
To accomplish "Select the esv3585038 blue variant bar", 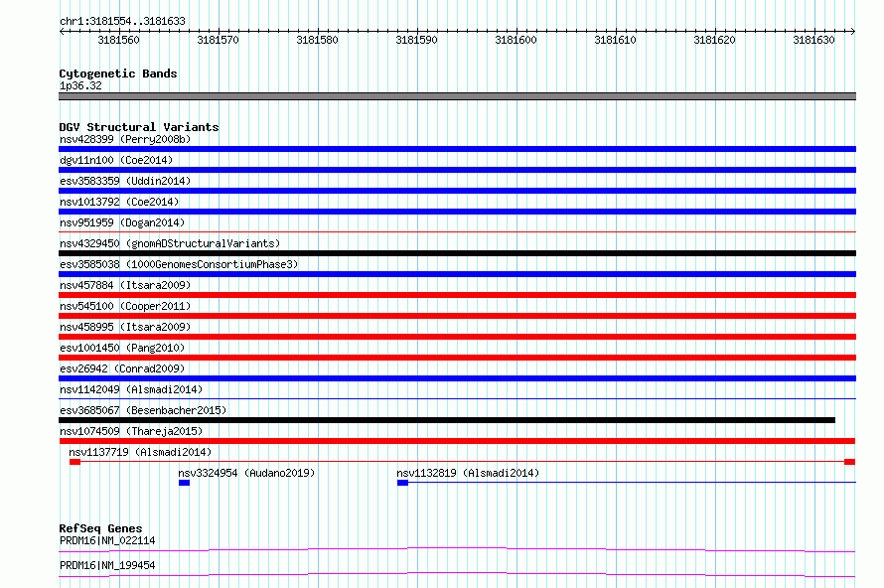I will (457, 274).
